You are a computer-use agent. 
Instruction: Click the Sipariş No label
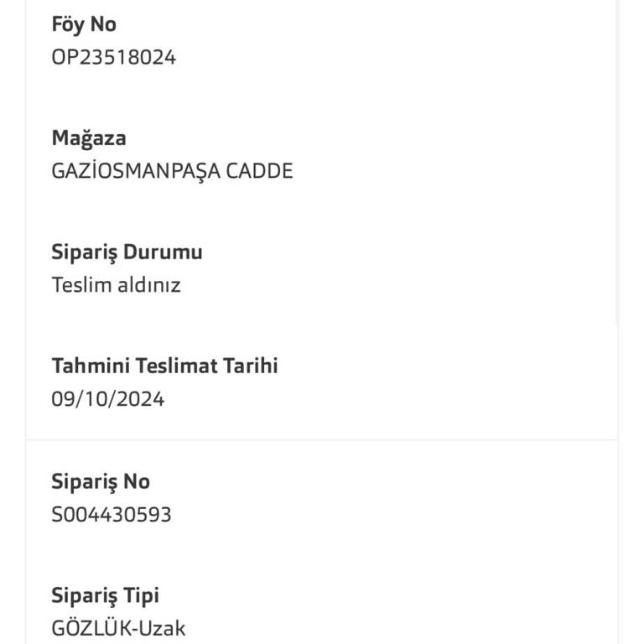point(101,481)
